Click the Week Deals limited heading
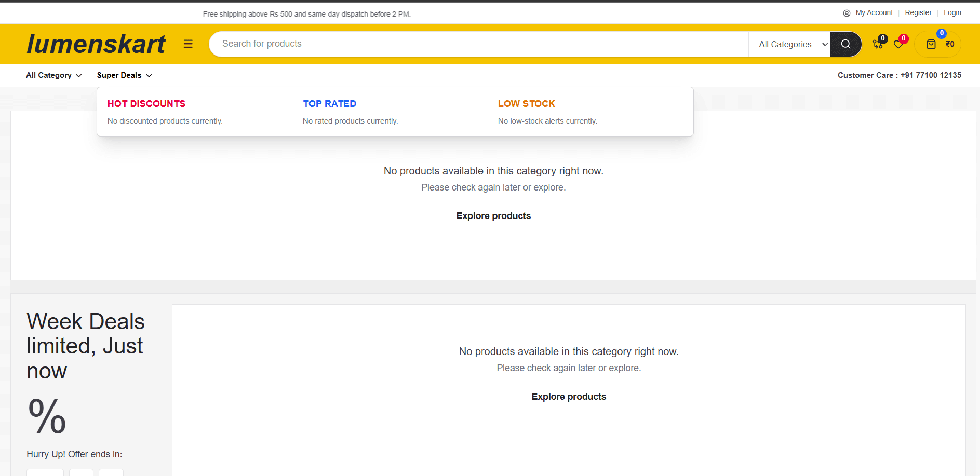The image size is (980, 476). click(86, 346)
